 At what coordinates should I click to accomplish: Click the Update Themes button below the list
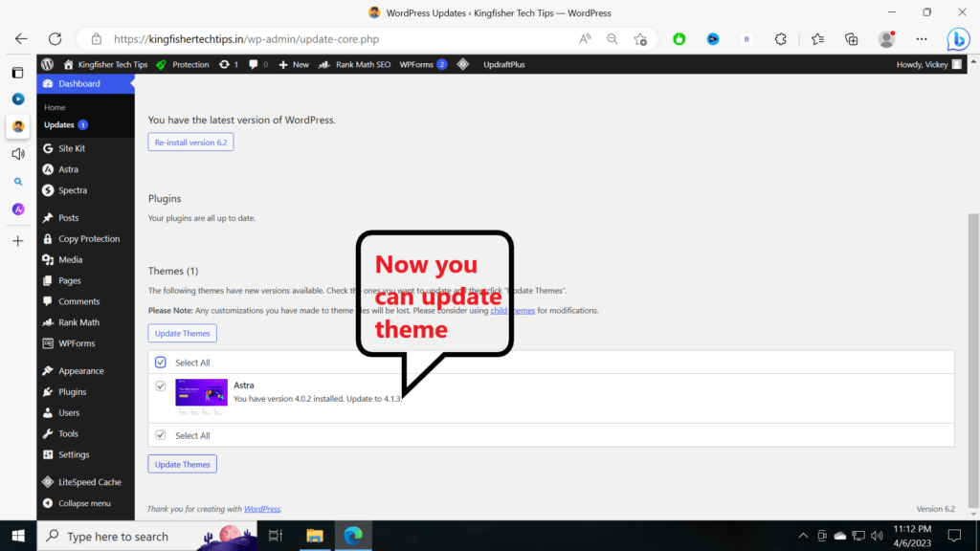pos(183,464)
